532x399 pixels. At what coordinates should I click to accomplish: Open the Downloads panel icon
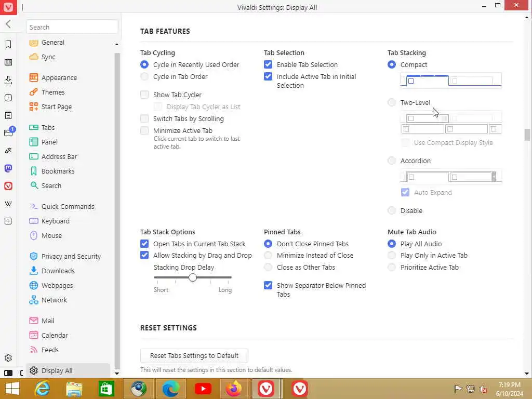click(x=8, y=80)
